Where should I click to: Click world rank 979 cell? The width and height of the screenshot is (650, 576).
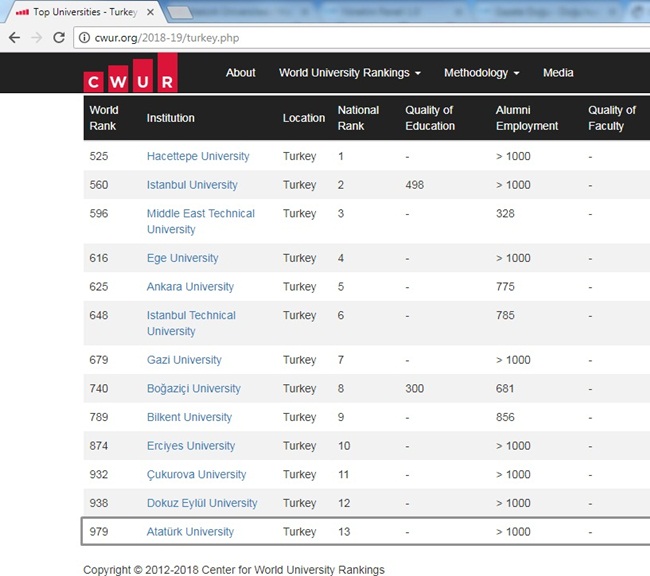point(99,532)
